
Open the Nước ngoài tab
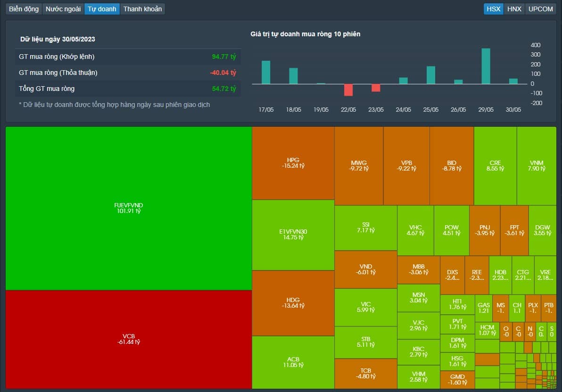tap(63, 9)
